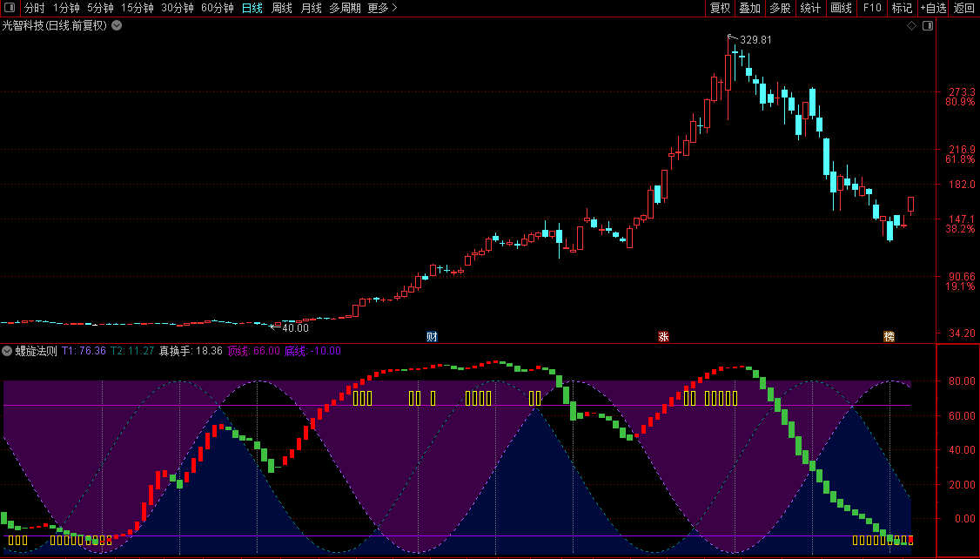
Task: Click the 返回 back button
Action: 963,8
